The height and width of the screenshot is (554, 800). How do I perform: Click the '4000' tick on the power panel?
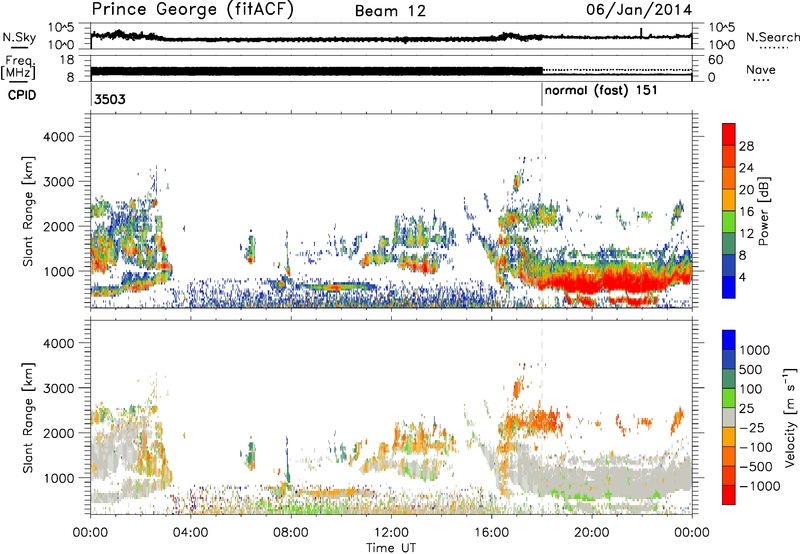[59, 137]
